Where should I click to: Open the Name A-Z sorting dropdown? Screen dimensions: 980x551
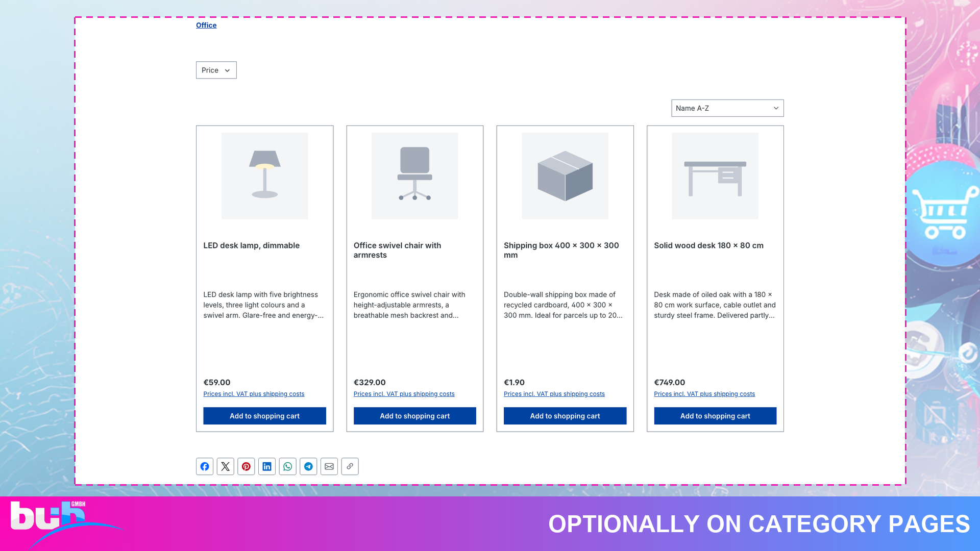727,108
